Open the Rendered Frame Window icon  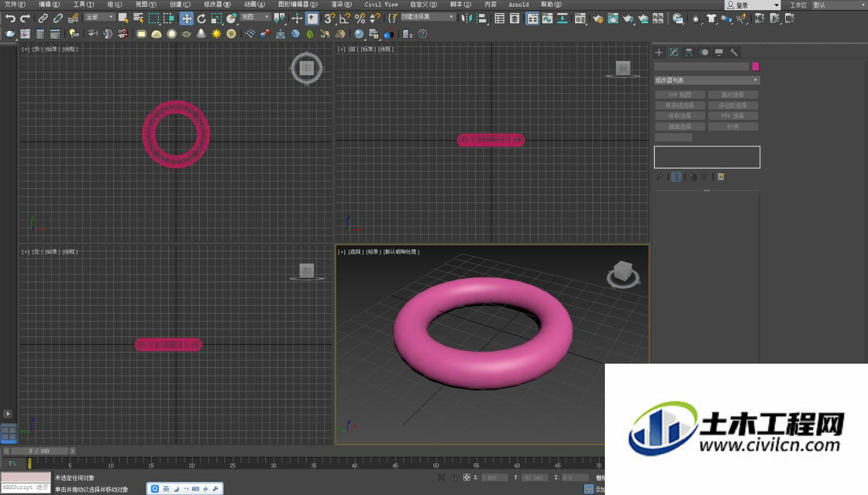coord(613,18)
